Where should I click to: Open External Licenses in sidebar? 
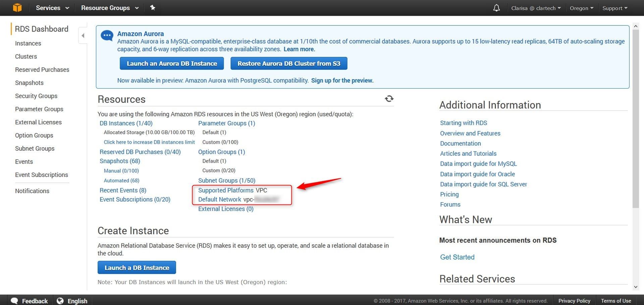tap(39, 122)
